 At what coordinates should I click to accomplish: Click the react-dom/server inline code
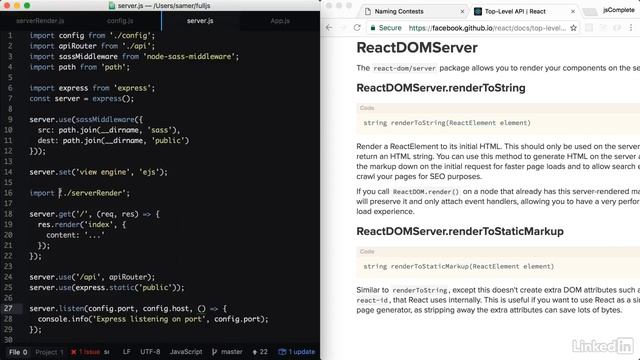tap(404, 68)
